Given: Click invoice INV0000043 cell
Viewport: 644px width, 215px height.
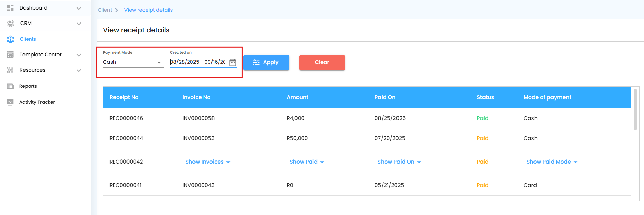Looking at the screenshot, I should click(198, 185).
